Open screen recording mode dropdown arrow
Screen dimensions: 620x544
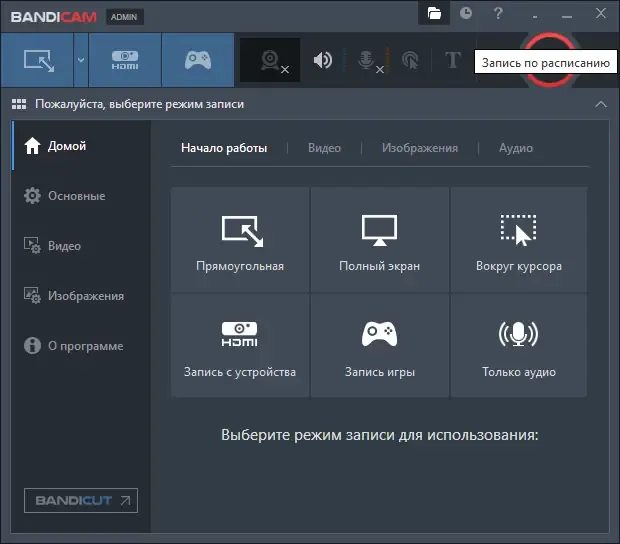[81, 60]
